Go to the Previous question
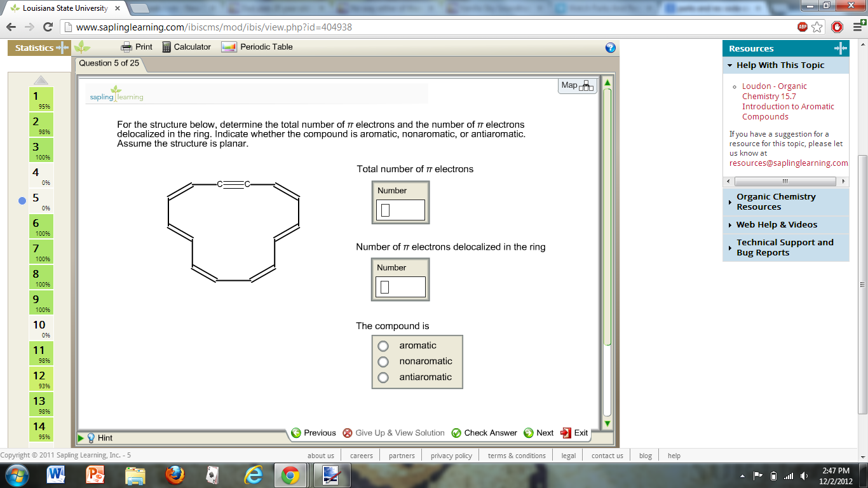Screen dimensions: 868x488 point(313,433)
